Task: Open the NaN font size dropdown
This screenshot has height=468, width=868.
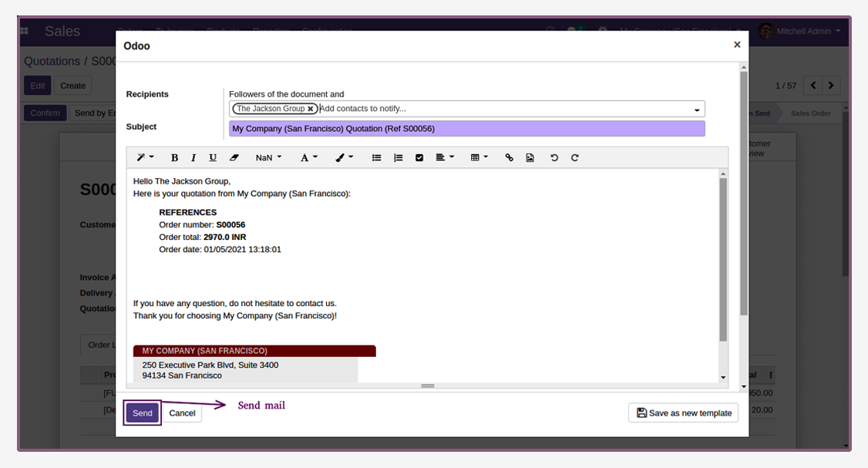Action: click(x=268, y=158)
